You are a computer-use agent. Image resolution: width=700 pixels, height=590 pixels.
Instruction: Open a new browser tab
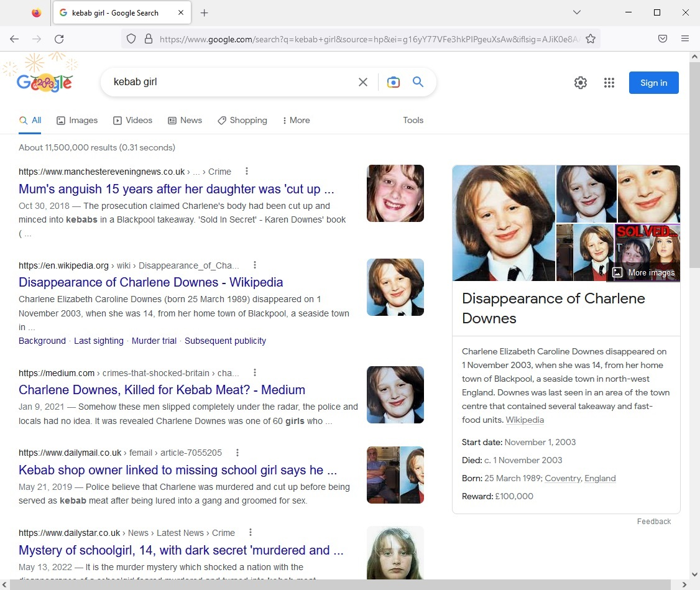204,13
